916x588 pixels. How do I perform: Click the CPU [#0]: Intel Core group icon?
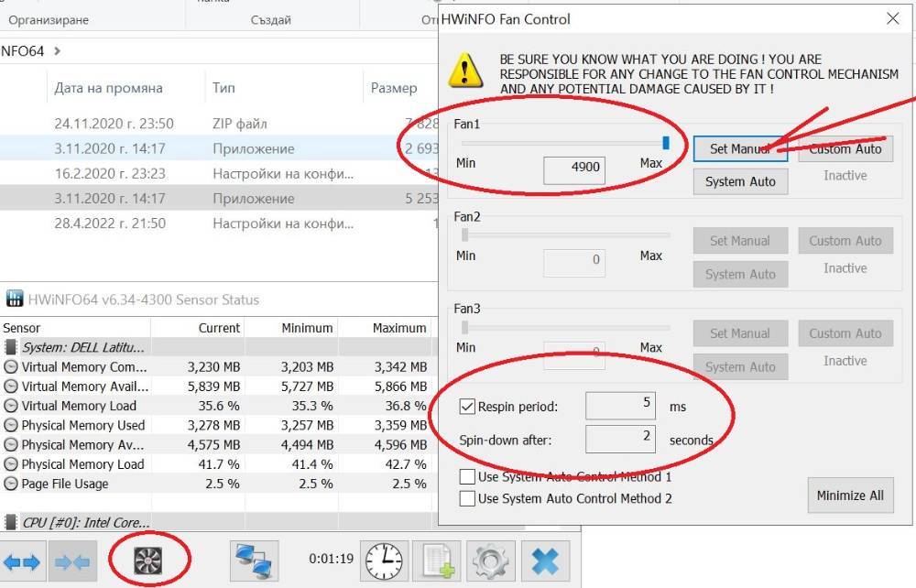[10, 522]
